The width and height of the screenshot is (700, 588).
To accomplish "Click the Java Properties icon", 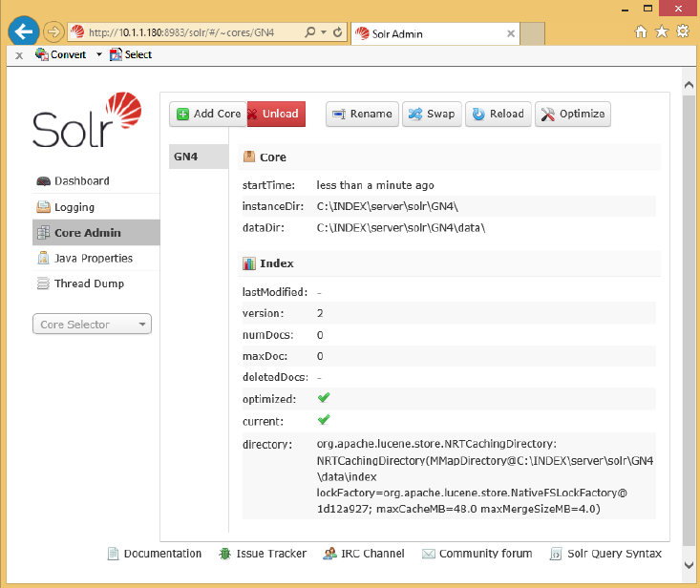I will pos(43,259).
